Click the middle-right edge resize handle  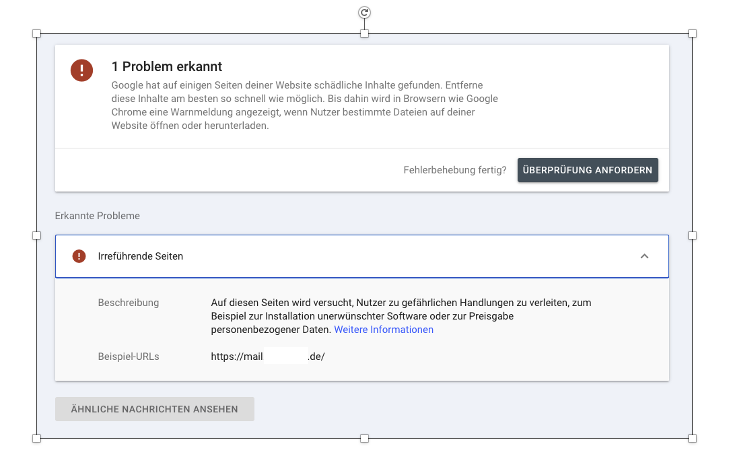tap(692, 236)
